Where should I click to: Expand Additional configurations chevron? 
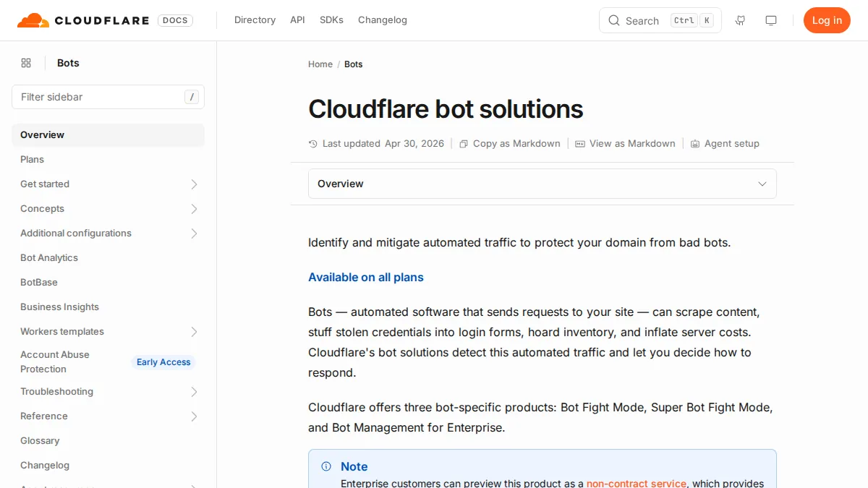coord(194,234)
